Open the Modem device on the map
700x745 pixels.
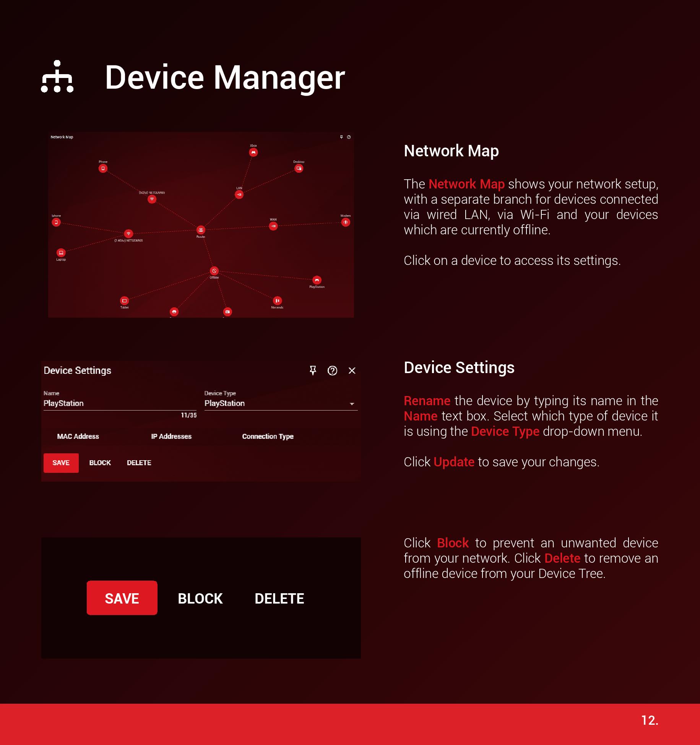tap(346, 222)
